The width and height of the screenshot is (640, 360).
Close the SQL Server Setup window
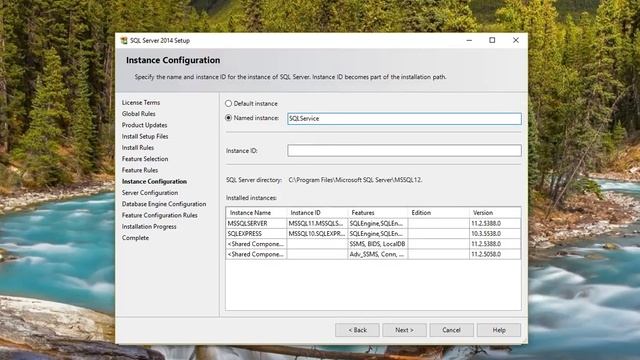coord(516,40)
